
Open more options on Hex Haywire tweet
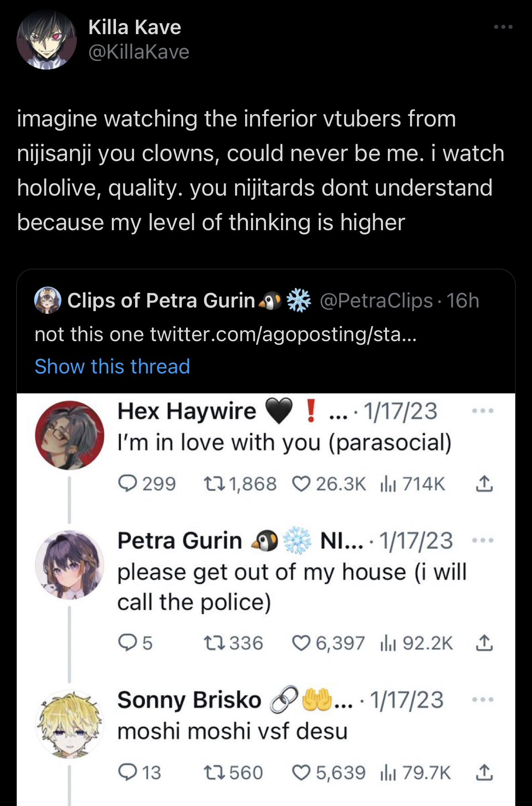coord(482,411)
